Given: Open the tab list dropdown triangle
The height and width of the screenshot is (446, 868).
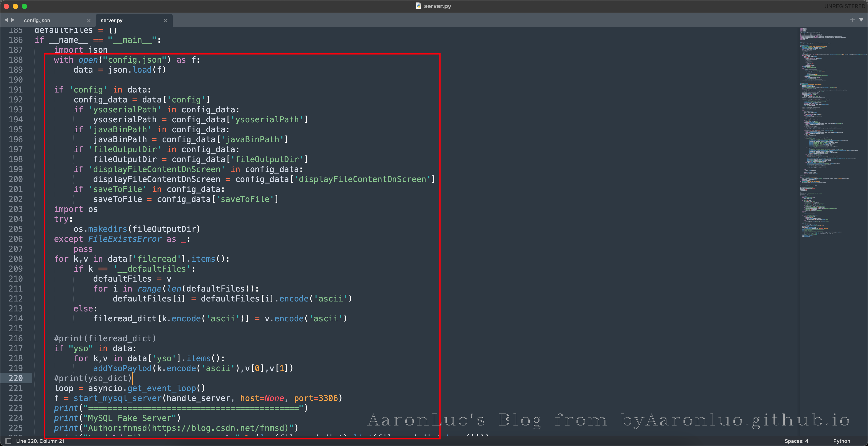Looking at the screenshot, I should tap(861, 20).
